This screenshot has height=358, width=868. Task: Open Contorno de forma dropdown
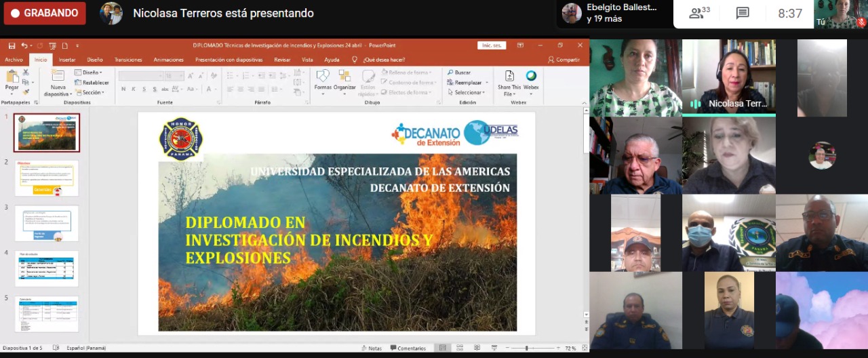(408, 83)
